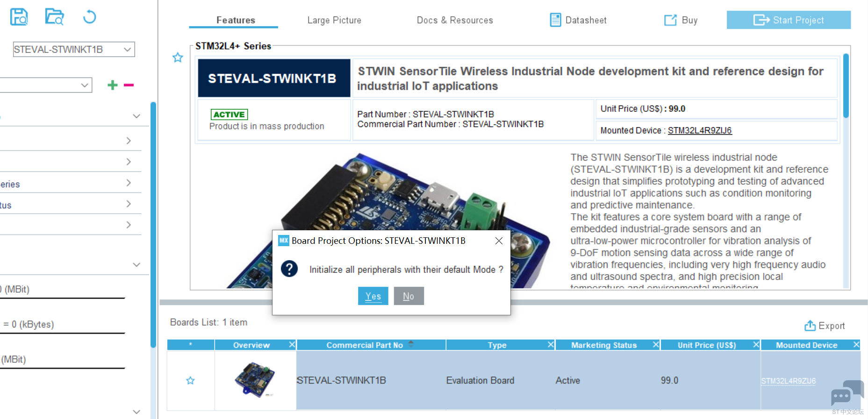Sort by the Commercial Part No header

pyautogui.click(x=365, y=345)
